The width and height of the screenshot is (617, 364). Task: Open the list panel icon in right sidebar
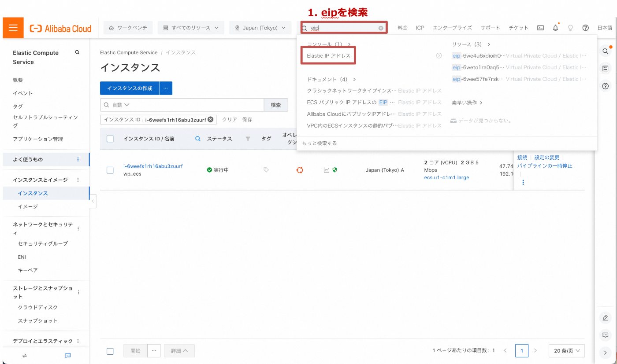pos(605,69)
